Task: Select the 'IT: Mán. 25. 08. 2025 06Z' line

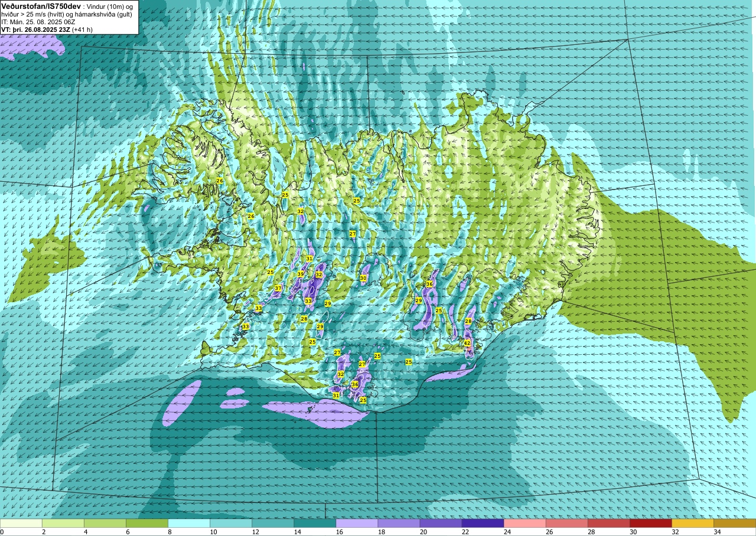Action: tap(38, 22)
